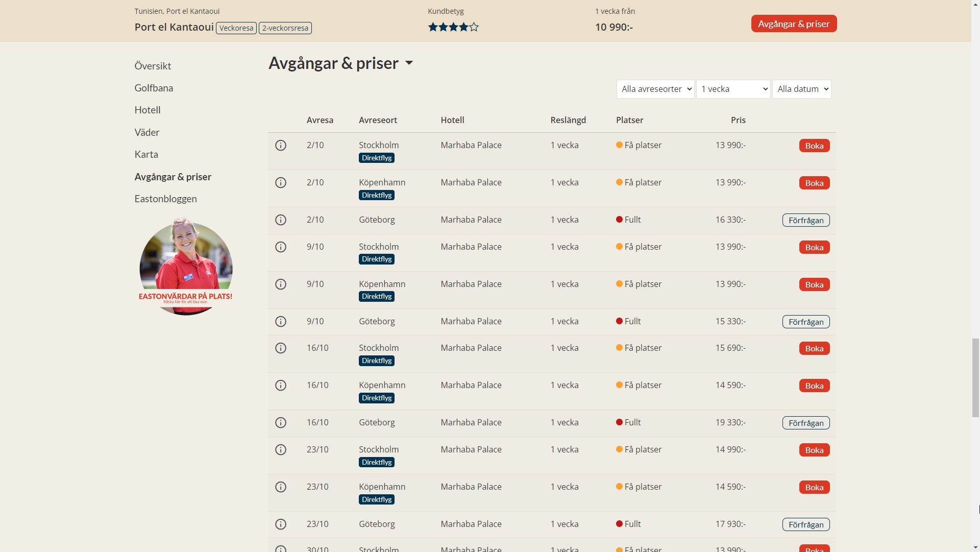The width and height of the screenshot is (980, 552).
Task: Select Eastonbloggen sidebar item
Action: pos(165,199)
